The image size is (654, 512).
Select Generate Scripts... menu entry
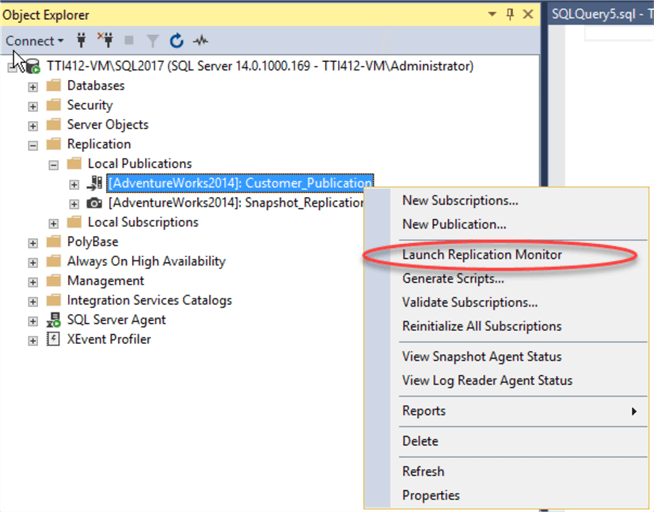point(506,278)
